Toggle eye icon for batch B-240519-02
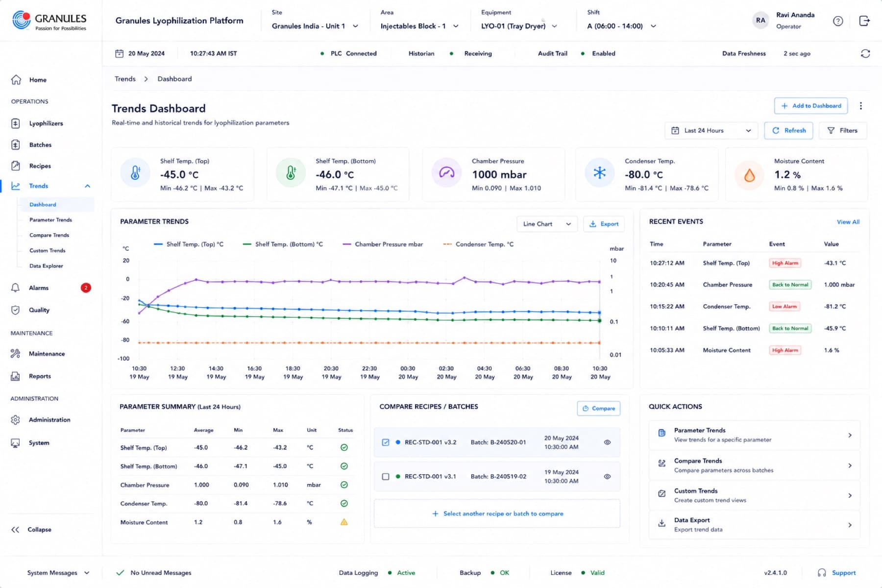This screenshot has height=588, width=882. [x=607, y=476]
